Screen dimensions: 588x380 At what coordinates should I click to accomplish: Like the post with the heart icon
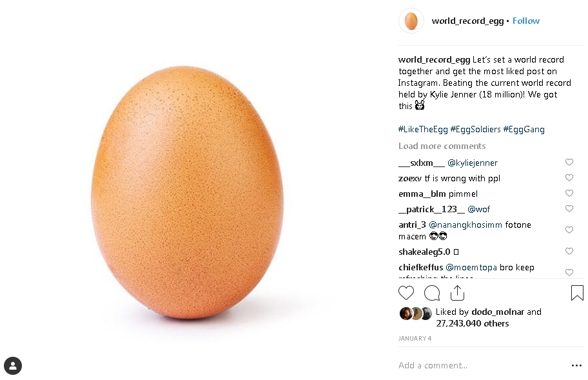click(x=406, y=293)
